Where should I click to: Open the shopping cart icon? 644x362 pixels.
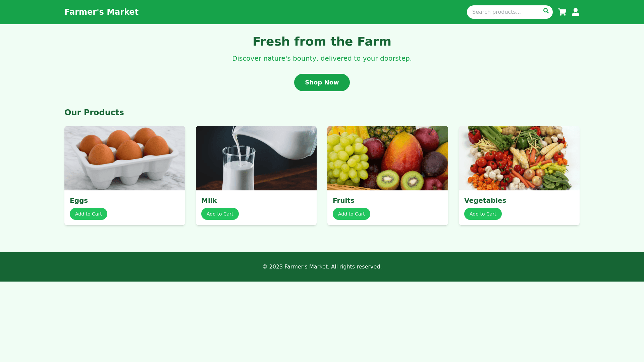(x=562, y=12)
